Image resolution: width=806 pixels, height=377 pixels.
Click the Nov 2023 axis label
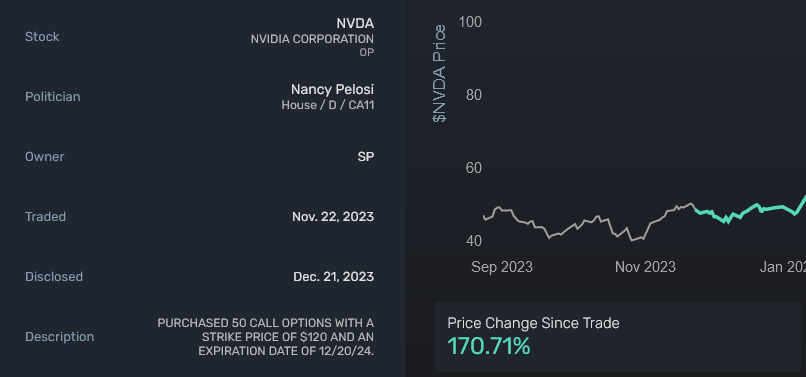point(645,267)
